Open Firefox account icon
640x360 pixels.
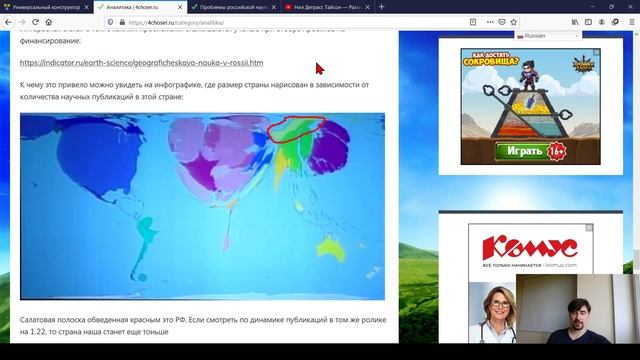(602, 22)
